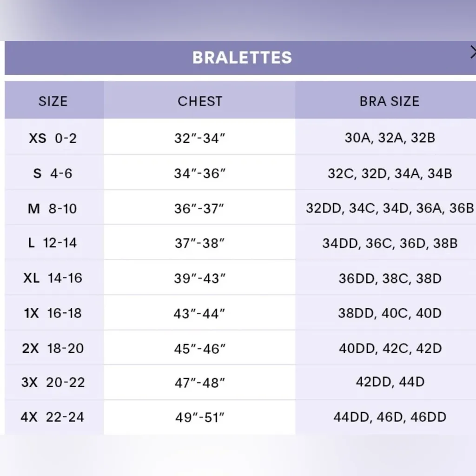Click the 38DD, 40C, 40D bra sizes
Viewport: 476px width, 476px height.
[390, 313]
